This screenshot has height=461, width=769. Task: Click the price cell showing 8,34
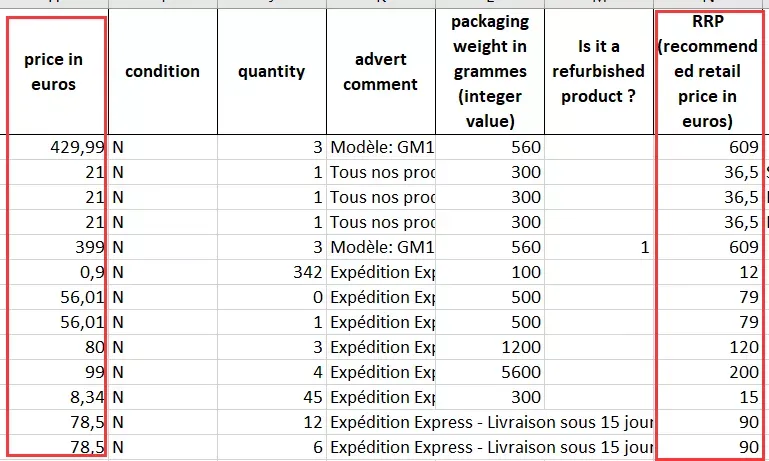click(54, 397)
